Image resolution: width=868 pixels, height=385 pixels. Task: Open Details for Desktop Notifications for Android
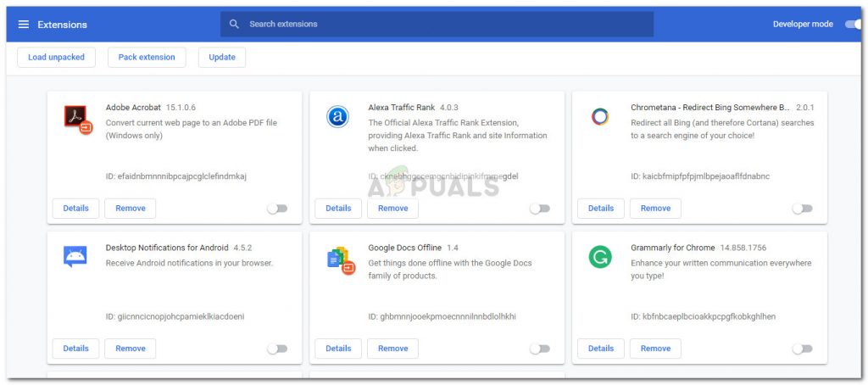tap(75, 349)
